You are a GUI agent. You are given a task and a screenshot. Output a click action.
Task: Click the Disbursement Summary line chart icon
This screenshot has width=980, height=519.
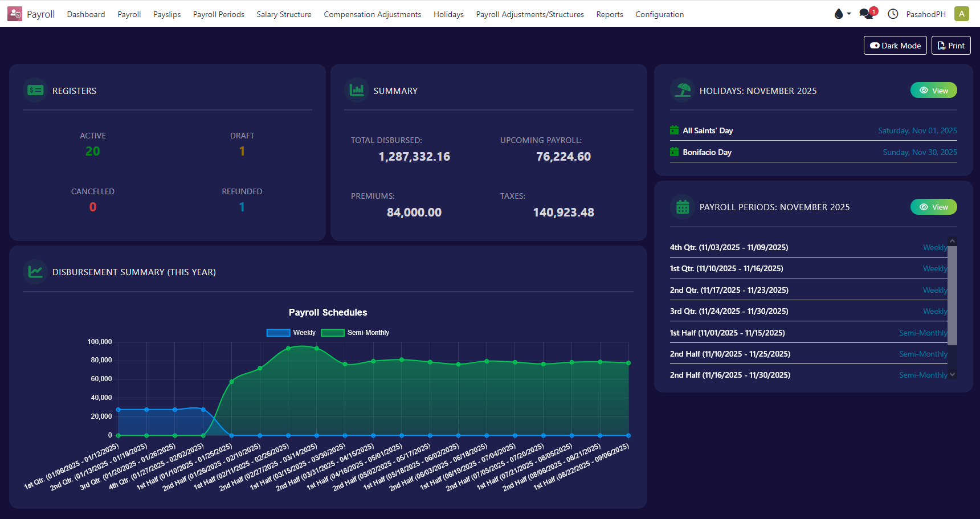click(x=35, y=272)
